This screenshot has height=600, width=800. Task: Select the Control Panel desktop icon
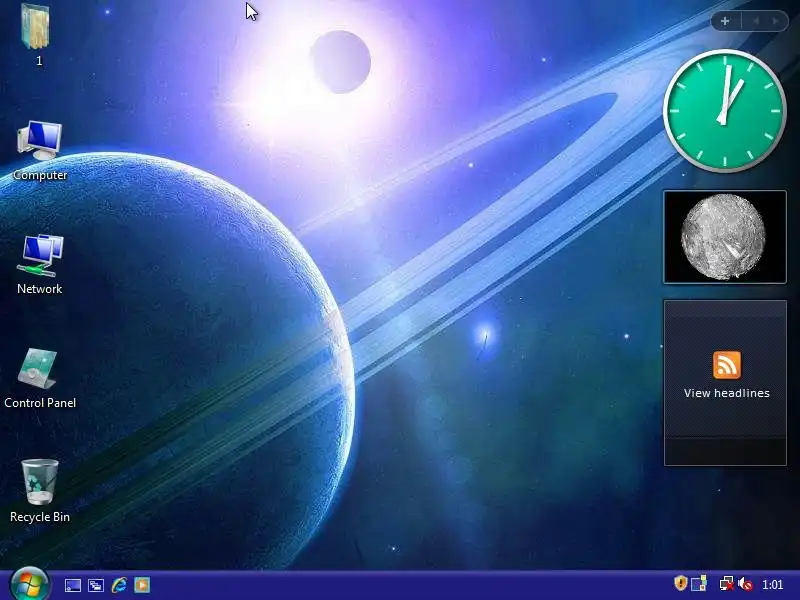(40, 379)
